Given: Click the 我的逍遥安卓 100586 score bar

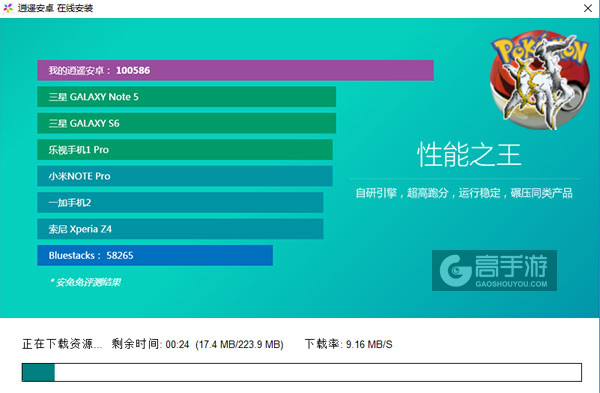Looking at the screenshot, I should click(235, 70).
